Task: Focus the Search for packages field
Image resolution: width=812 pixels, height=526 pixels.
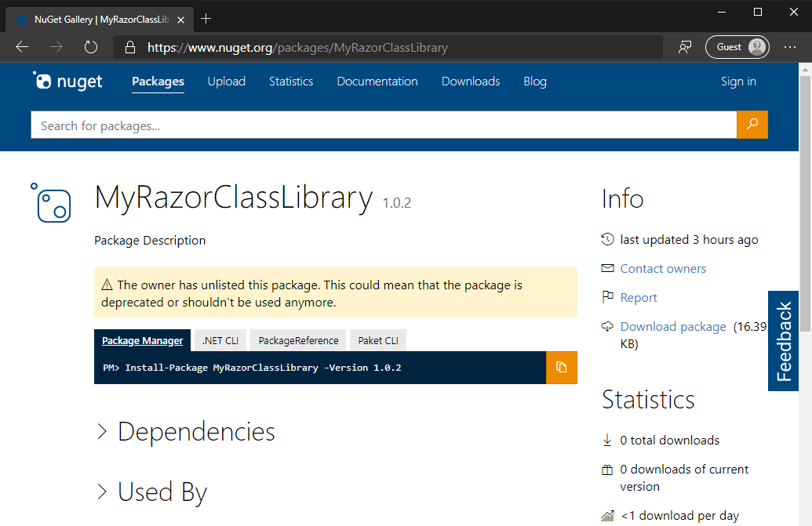Action: click(383, 125)
